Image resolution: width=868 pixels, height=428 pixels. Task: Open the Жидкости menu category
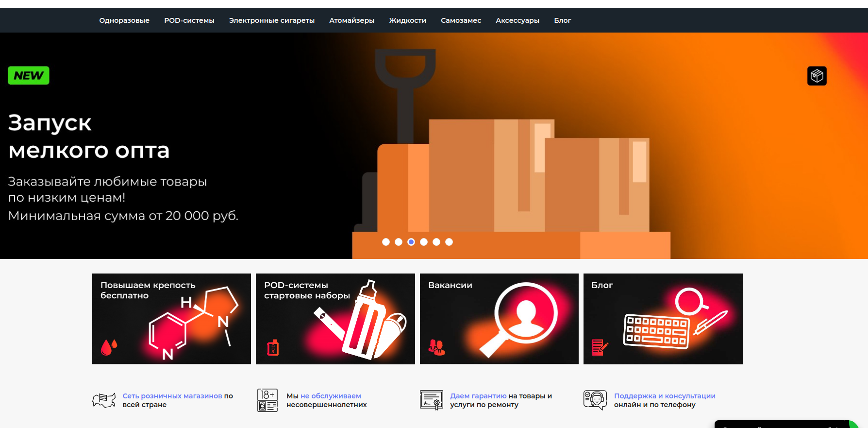point(407,20)
